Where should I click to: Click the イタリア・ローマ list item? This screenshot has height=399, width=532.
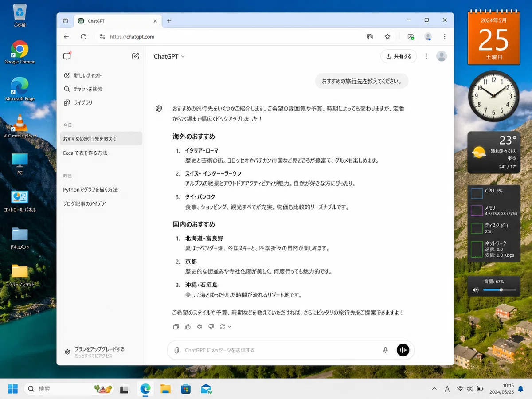(202, 151)
